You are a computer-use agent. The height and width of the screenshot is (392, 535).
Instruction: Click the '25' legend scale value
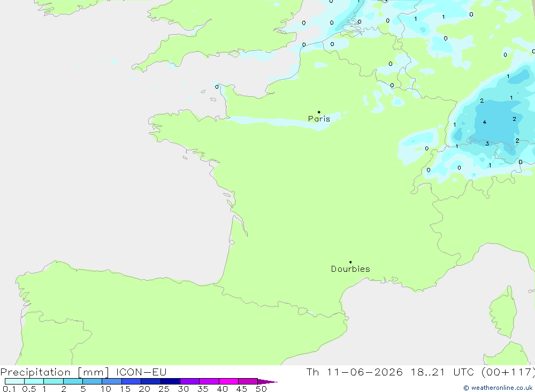[164, 389]
